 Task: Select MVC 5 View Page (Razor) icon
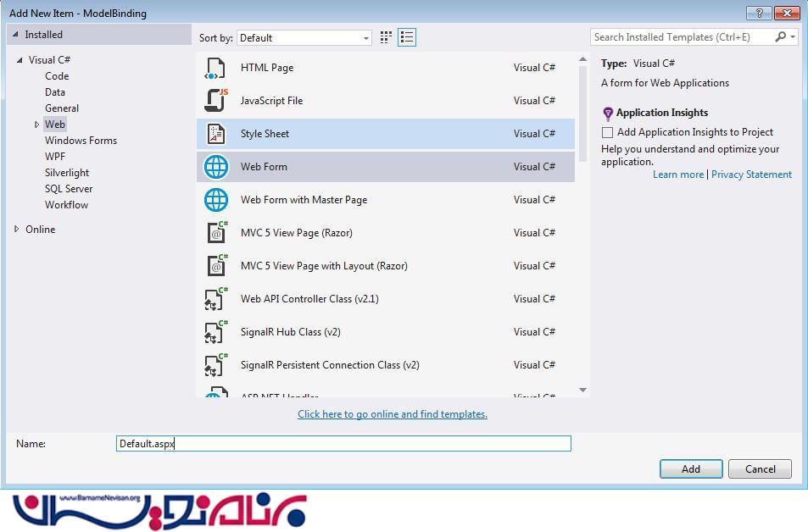coord(216,233)
